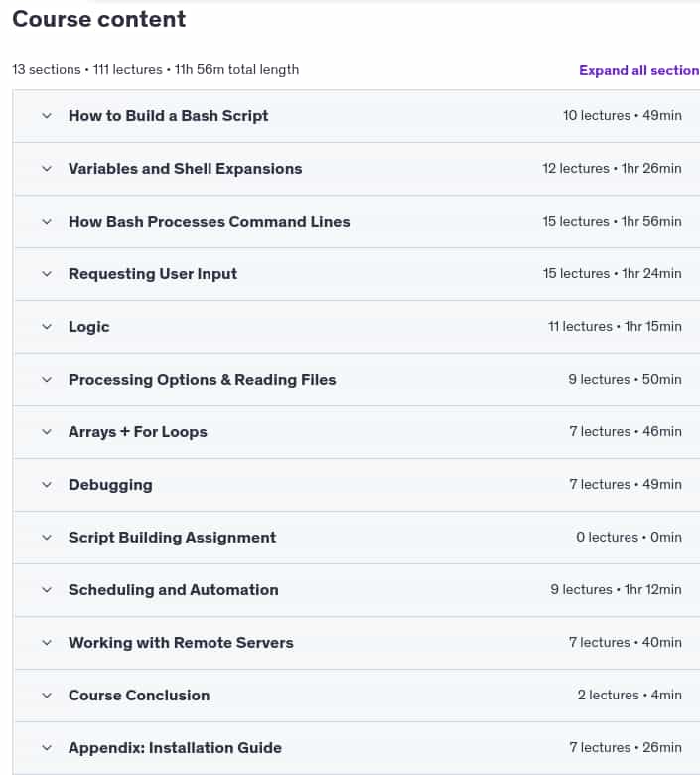Expand the chevron beside Script Building Assignment

point(47,538)
